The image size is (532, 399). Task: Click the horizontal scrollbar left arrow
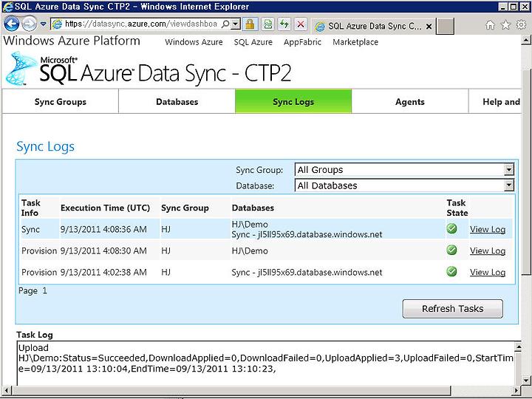(x=6, y=390)
